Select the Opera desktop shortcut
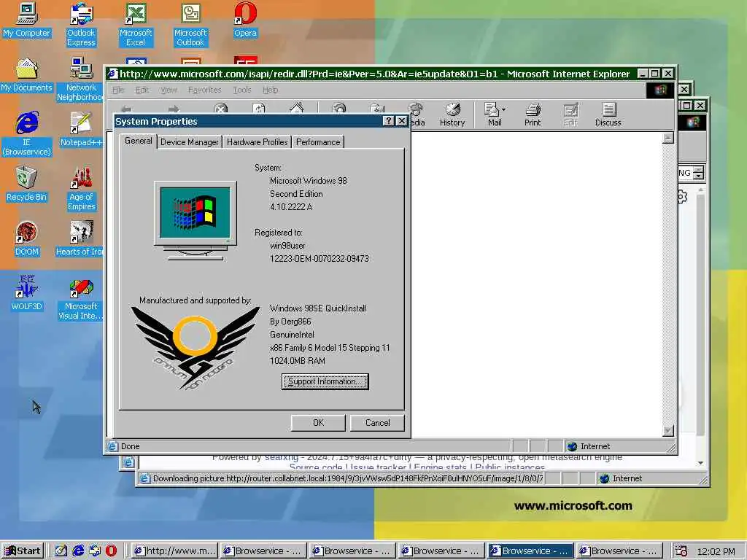 tap(245, 20)
